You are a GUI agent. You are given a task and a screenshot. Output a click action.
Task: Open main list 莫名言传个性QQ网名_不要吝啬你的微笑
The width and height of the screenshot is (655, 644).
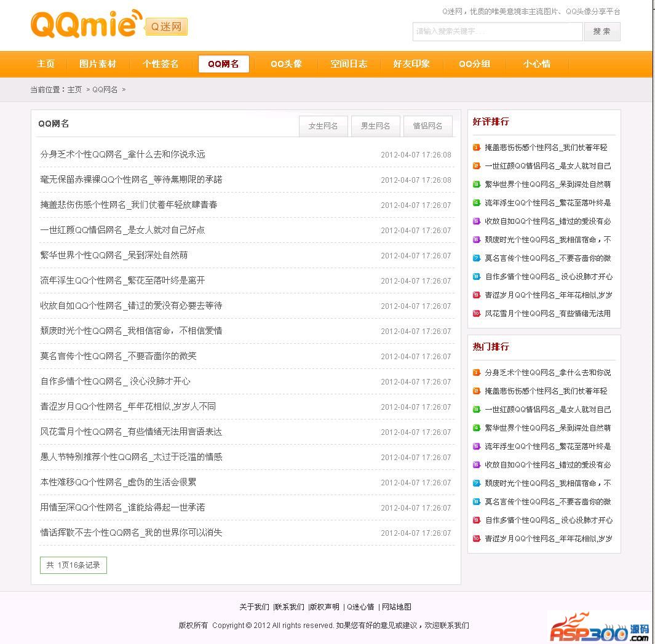118,356
